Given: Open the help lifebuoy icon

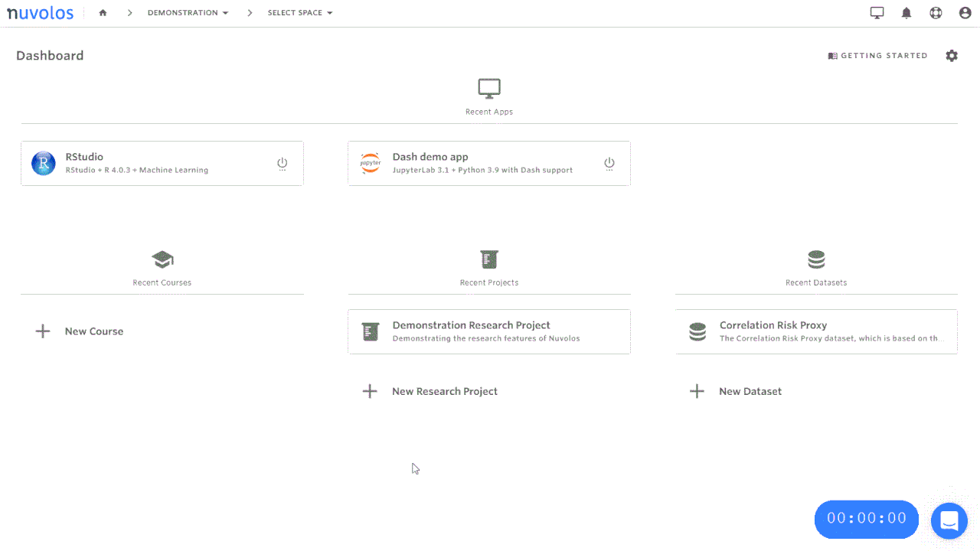Looking at the screenshot, I should click(936, 13).
